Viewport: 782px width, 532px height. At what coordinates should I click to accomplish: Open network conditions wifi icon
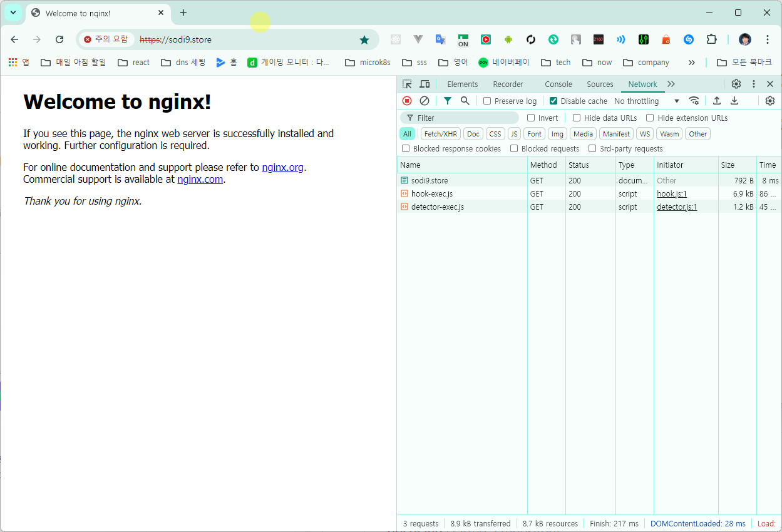point(694,101)
